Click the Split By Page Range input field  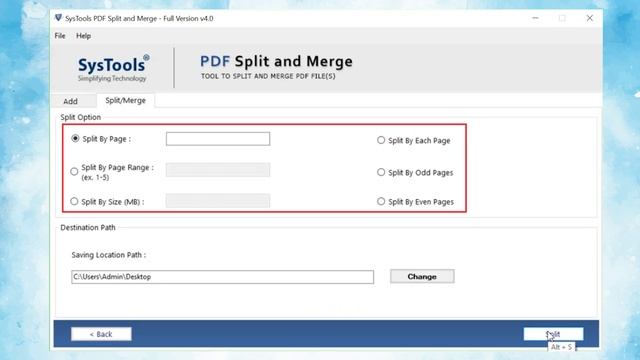coord(218,170)
